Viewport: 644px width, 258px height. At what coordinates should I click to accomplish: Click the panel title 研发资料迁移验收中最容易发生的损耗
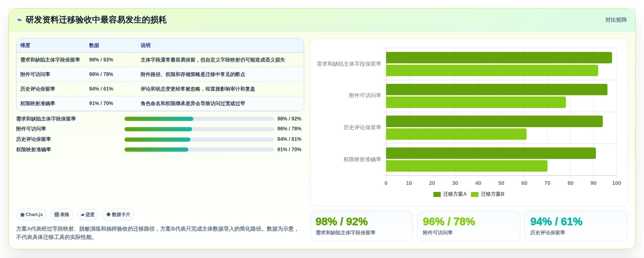click(96, 20)
